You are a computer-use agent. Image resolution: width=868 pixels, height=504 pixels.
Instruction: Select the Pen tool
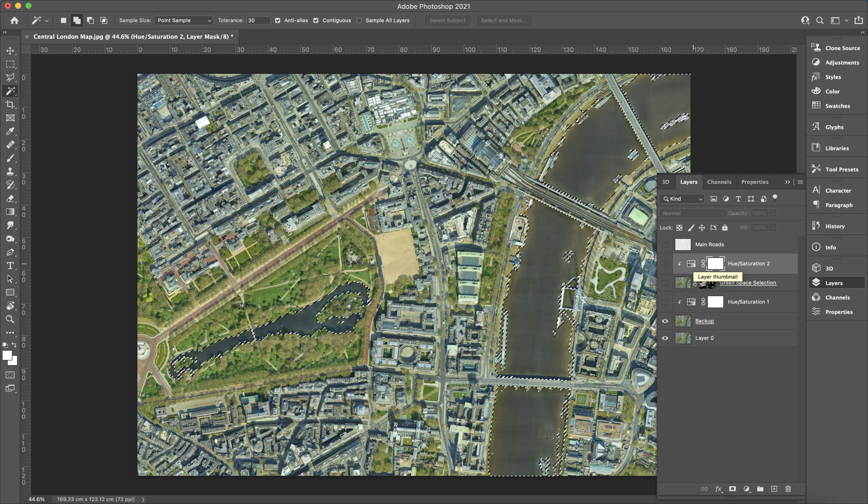coord(10,252)
